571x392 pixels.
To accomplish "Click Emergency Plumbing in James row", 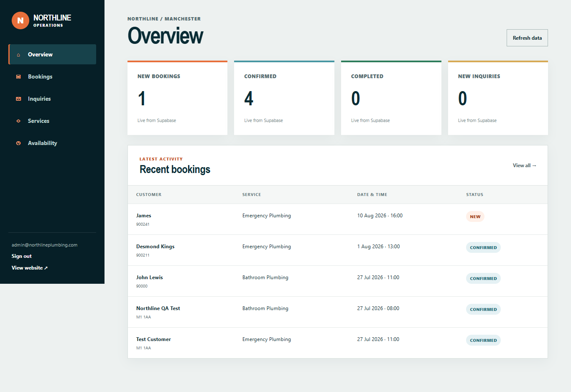I will click(267, 216).
